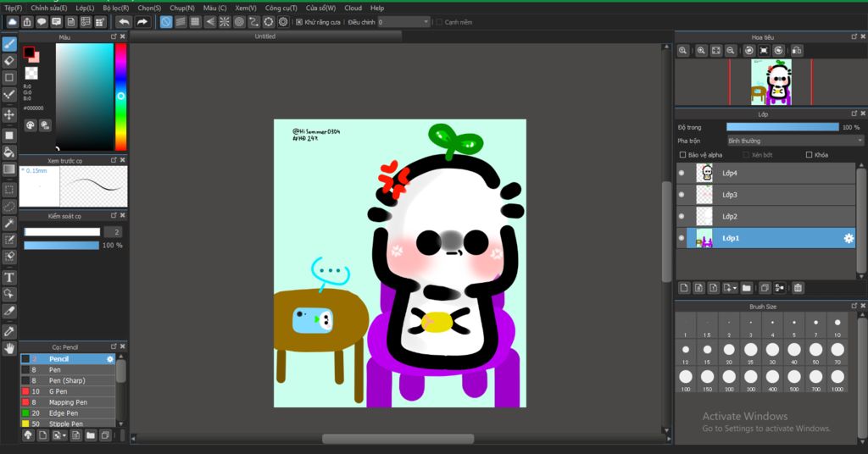Select the Gradient tool
Viewport: 868px width, 454px height.
(x=9, y=169)
